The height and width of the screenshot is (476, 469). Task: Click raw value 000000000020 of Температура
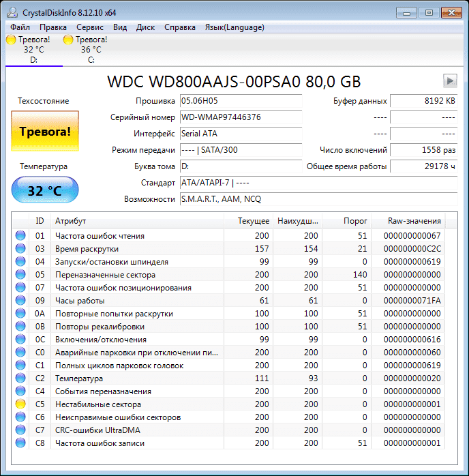coord(412,378)
